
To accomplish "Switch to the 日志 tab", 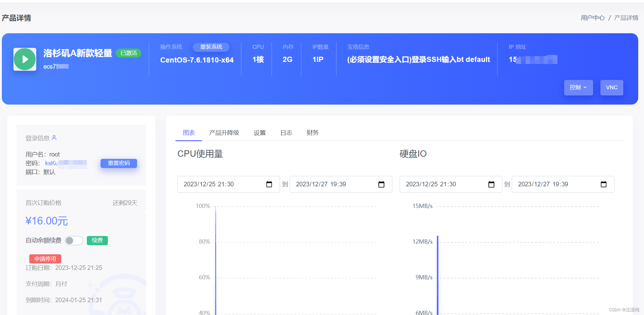I will point(286,133).
